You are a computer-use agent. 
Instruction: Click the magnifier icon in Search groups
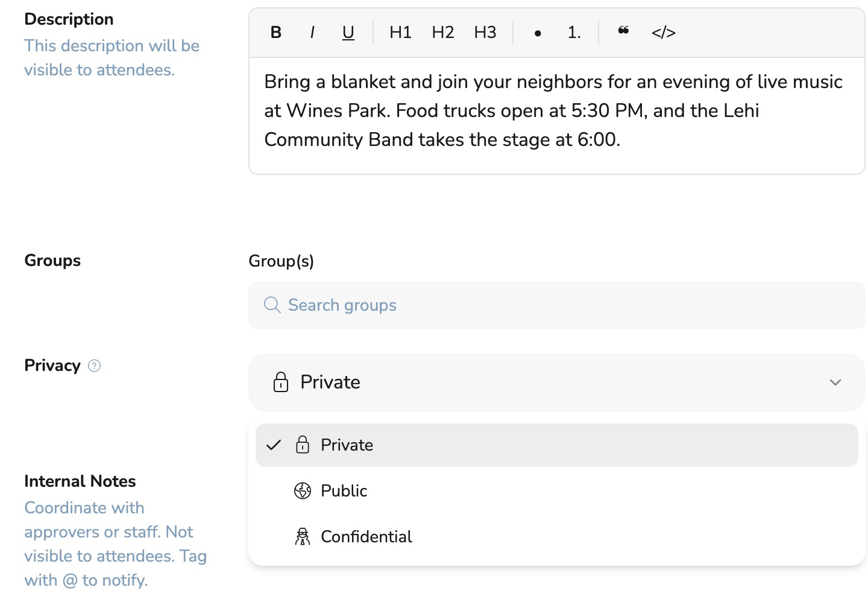click(x=272, y=305)
